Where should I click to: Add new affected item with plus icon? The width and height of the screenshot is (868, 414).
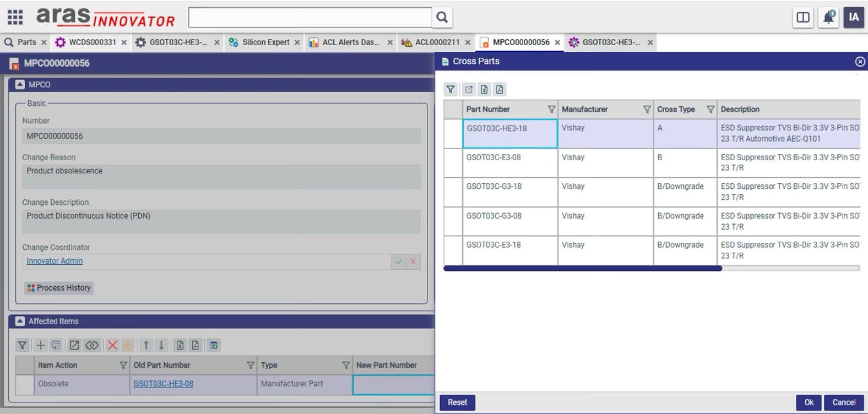click(40, 345)
